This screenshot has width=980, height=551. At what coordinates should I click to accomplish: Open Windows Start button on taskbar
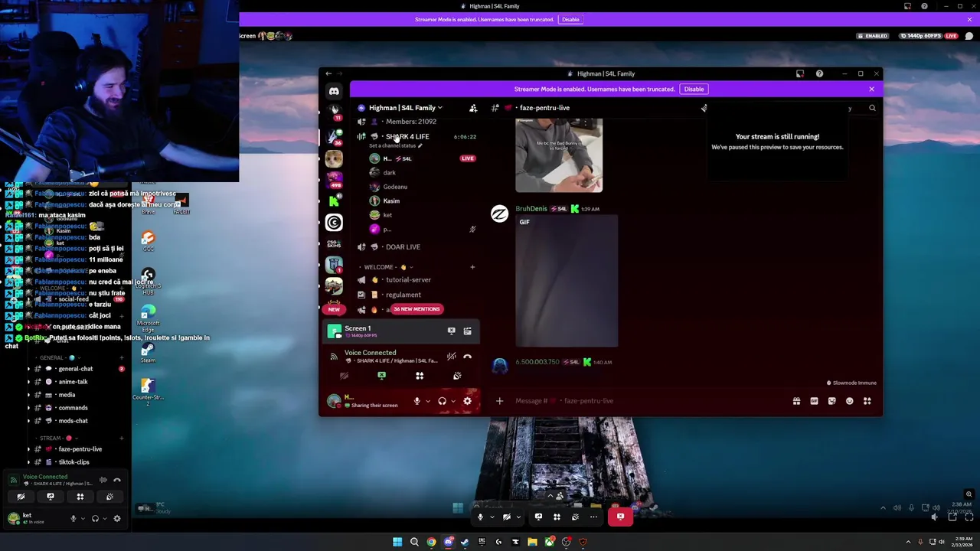[x=397, y=542]
